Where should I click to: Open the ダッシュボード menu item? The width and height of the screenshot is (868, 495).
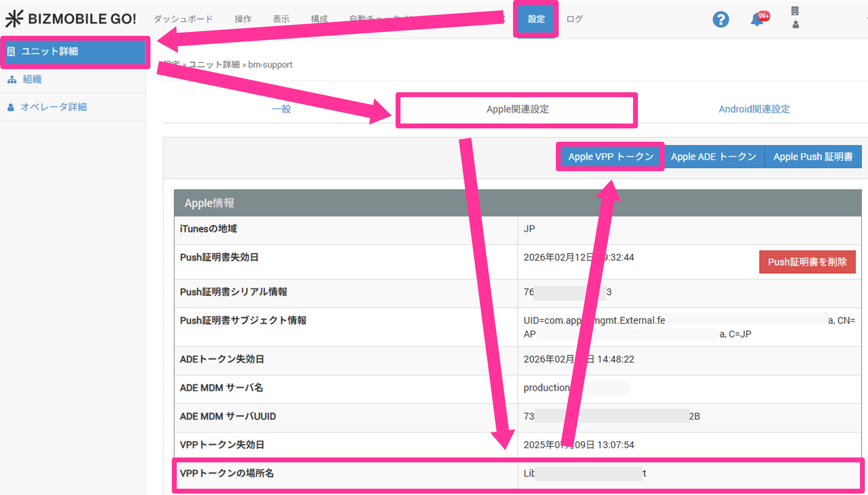[183, 19]
